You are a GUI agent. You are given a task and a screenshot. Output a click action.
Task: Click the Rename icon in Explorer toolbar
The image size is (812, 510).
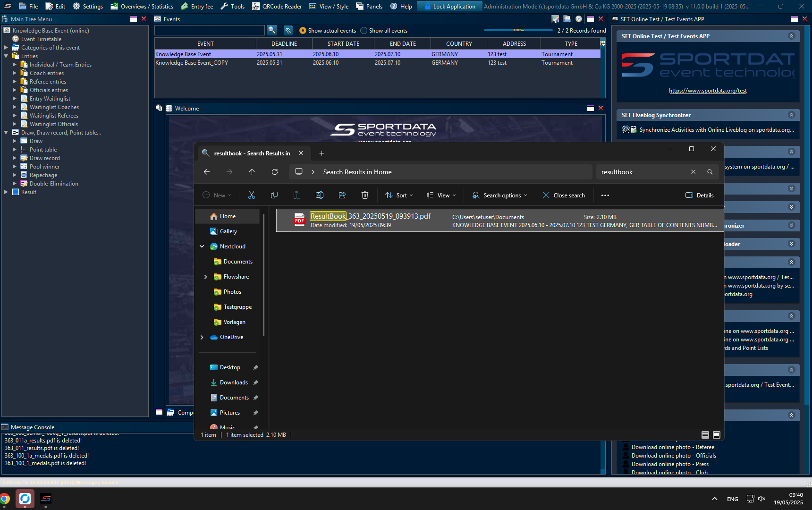click(320, 195)
